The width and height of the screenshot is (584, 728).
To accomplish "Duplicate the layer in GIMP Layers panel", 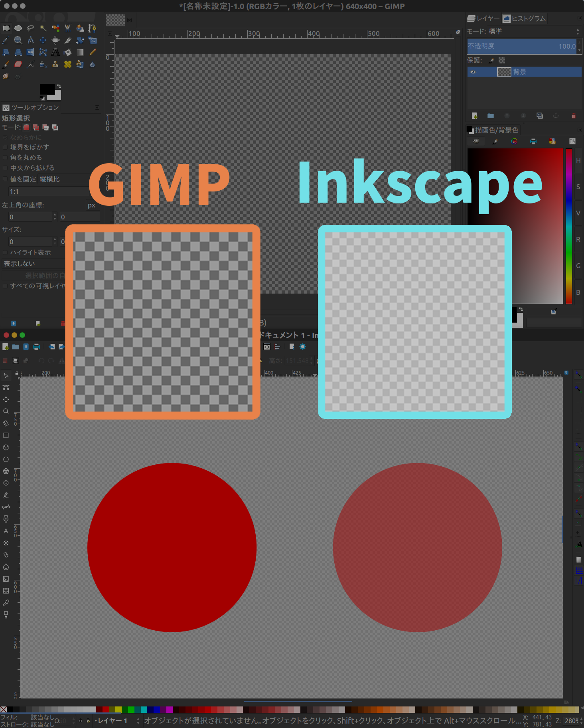I will point(540,116).
